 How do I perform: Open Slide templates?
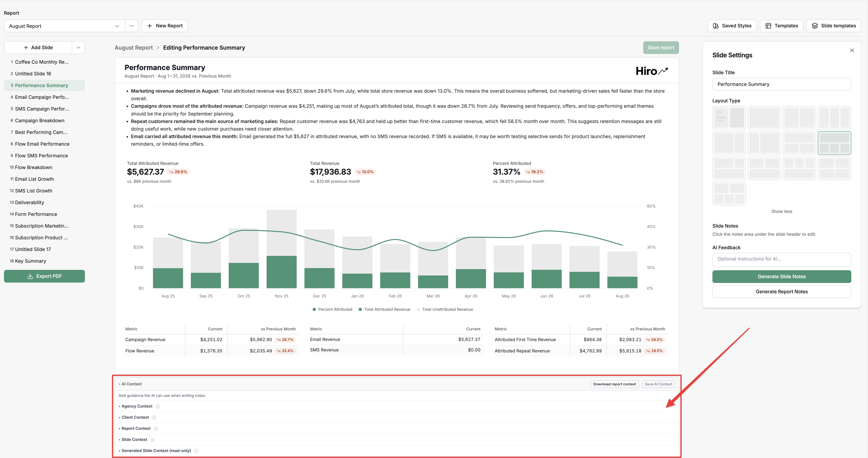(834, 26)
